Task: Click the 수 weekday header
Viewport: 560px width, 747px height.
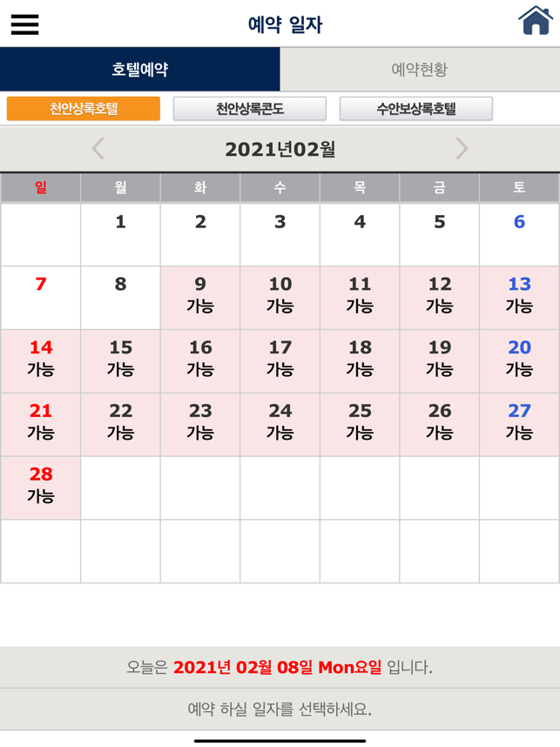Action: [x=280, y=187]
